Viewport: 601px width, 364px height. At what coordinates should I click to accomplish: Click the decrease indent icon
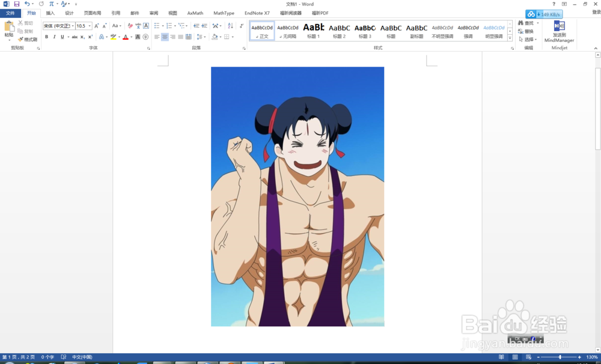(x=197, y=26)
